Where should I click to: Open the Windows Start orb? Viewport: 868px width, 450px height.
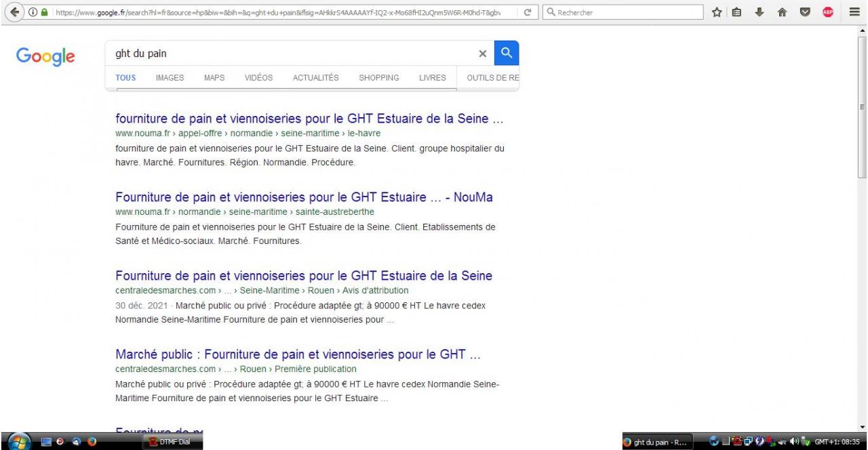pos(18,441)
